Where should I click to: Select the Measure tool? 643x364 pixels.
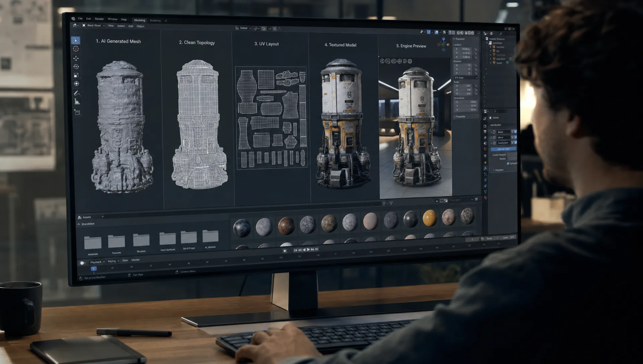[77, 102]
